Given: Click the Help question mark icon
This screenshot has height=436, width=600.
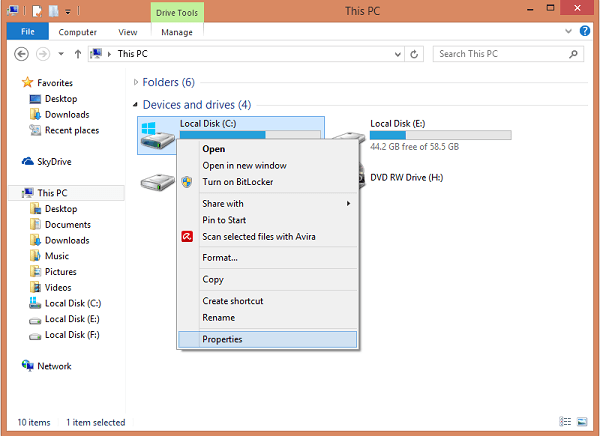Looking at the screenshot, I should pos(585,31).
